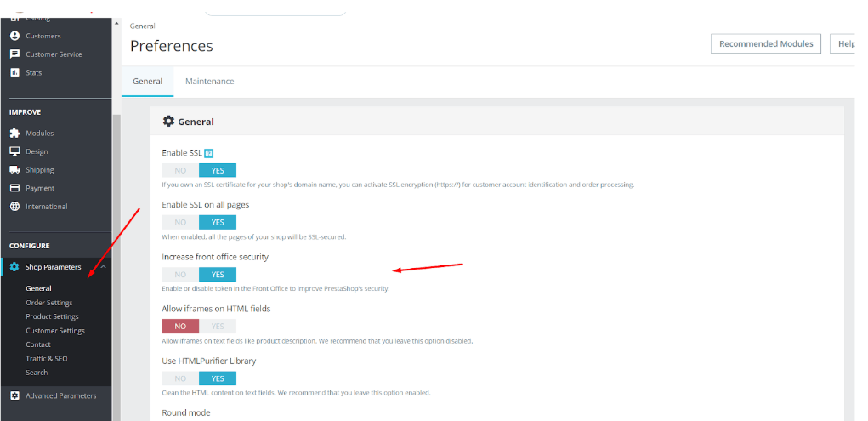Click the Recommended Modules button
868x421 pixels.
(766, 43)
